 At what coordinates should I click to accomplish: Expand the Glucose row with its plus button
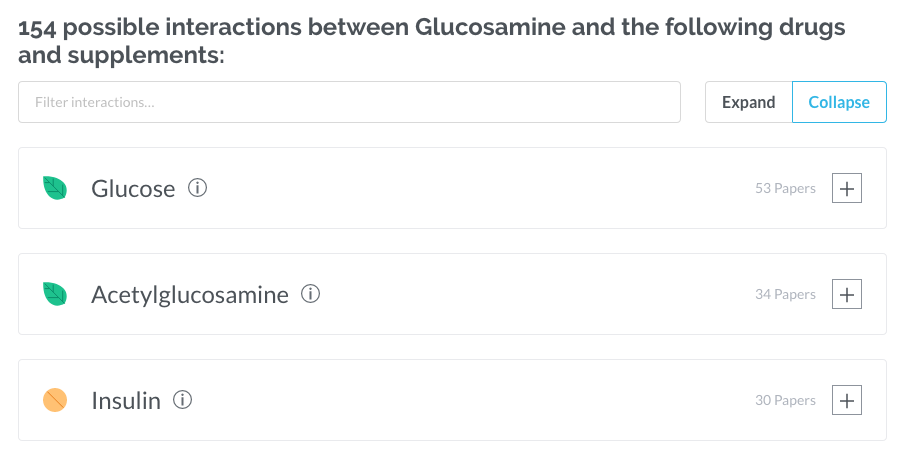tap(847, 188)
